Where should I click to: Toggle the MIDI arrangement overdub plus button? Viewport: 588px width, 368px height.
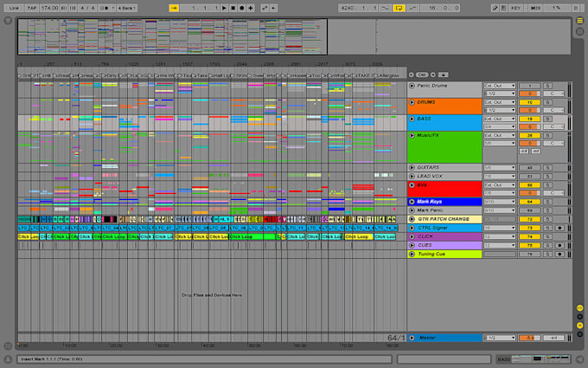[x=251, y=8]
